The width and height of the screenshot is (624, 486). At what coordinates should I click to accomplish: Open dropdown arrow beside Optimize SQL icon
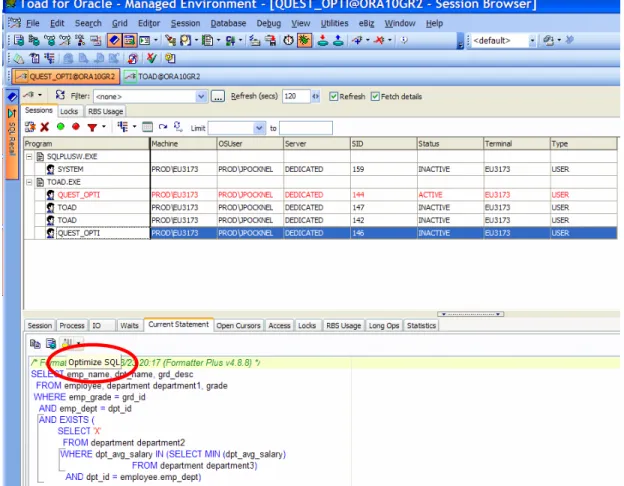pos(78,343)
